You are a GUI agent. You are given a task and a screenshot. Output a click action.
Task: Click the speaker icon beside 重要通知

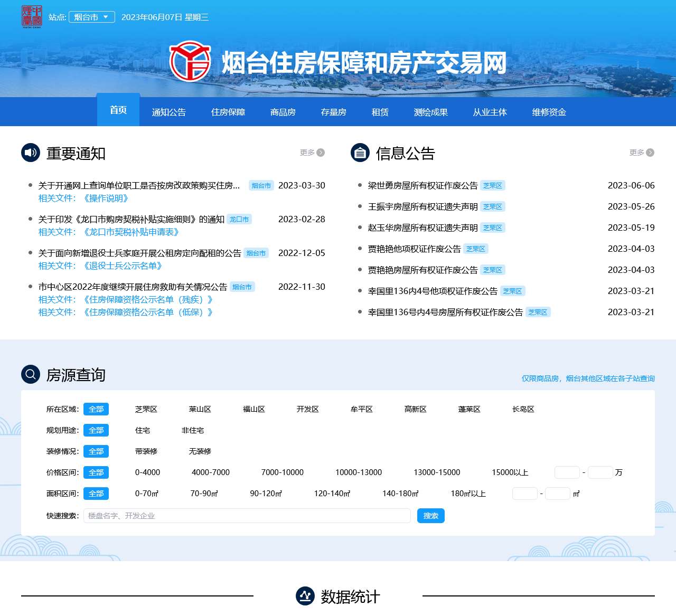[x=31, y=153]
